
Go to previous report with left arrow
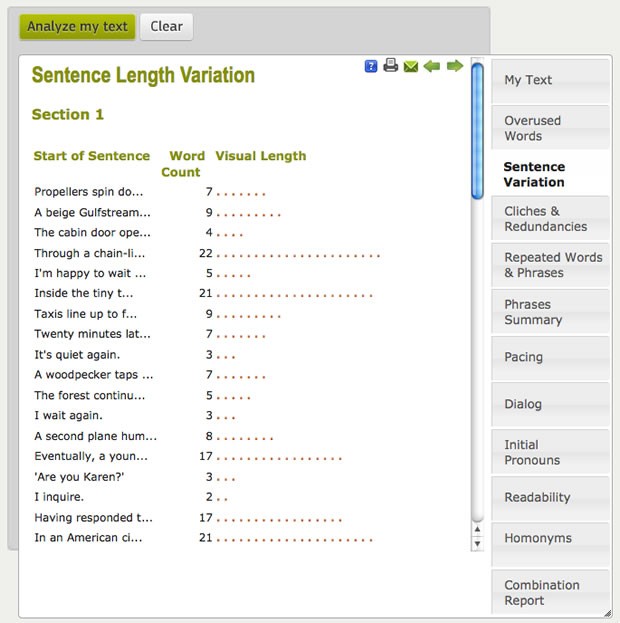click(x=432, y=66)
